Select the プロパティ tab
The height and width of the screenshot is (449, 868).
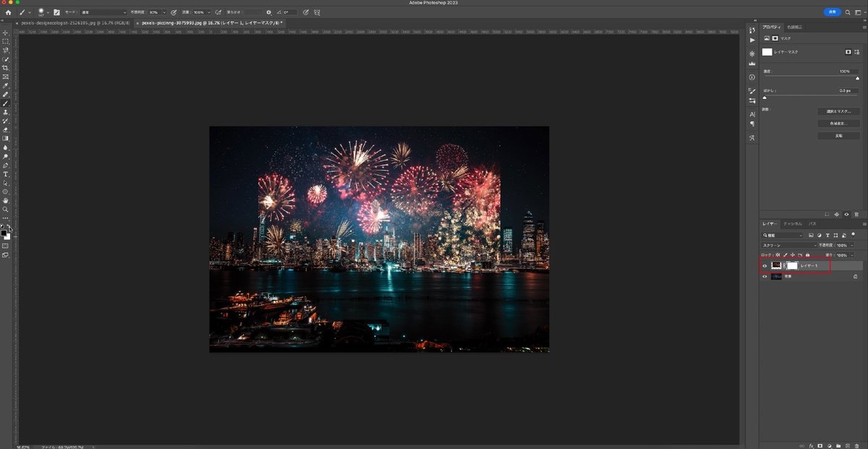[771, 27]
